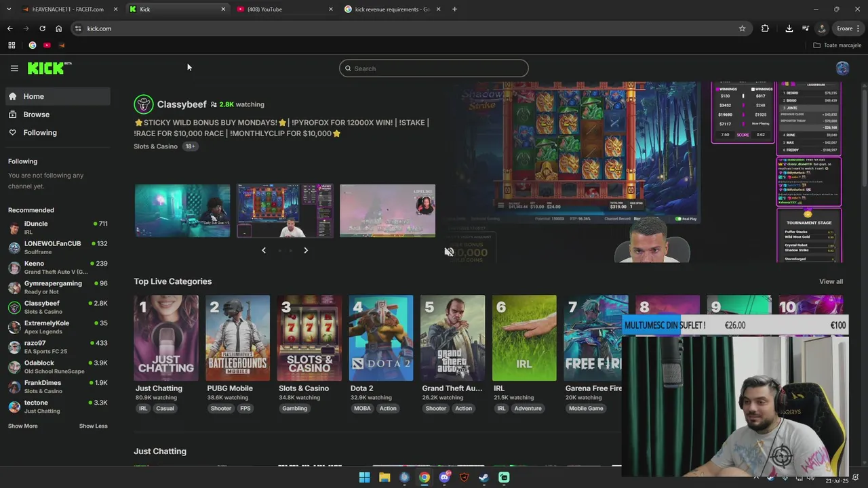This screenshot has width=868, height=488.
Task: Select first featured stream thumbnail
Action: coord(182,211)
